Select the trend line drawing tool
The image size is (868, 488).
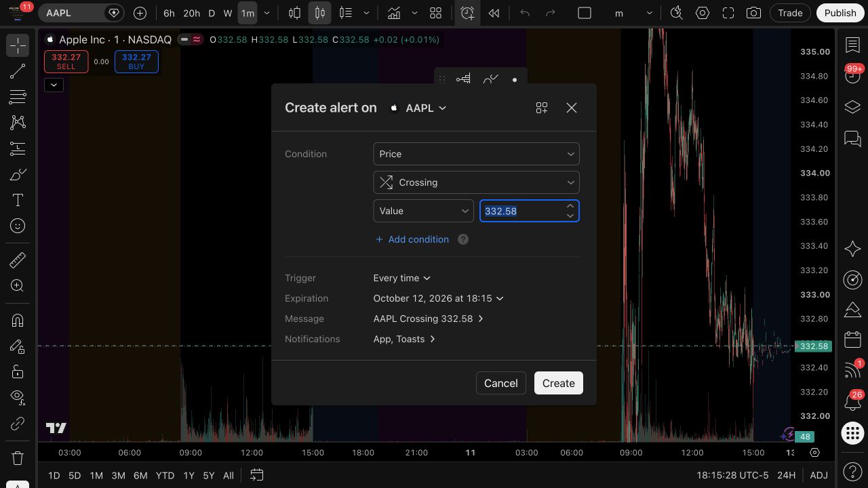pyautogui.click(x=18, y=71)
